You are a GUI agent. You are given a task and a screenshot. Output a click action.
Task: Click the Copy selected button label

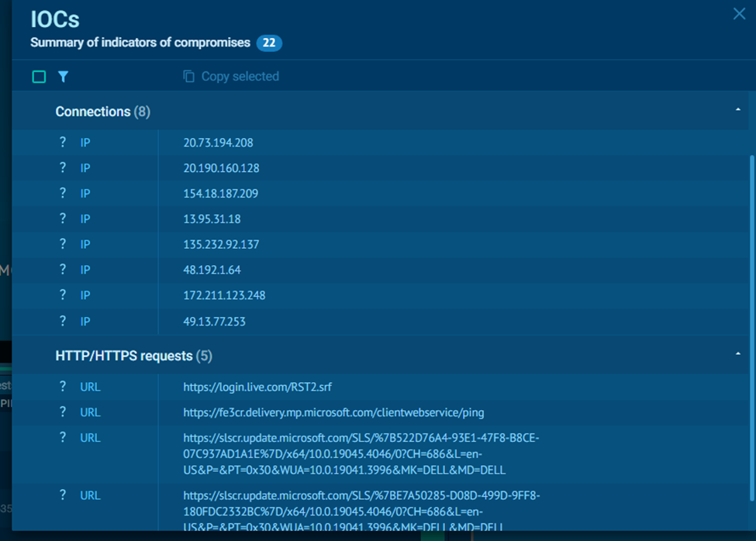pyautogui.click(x=240, y=76)
